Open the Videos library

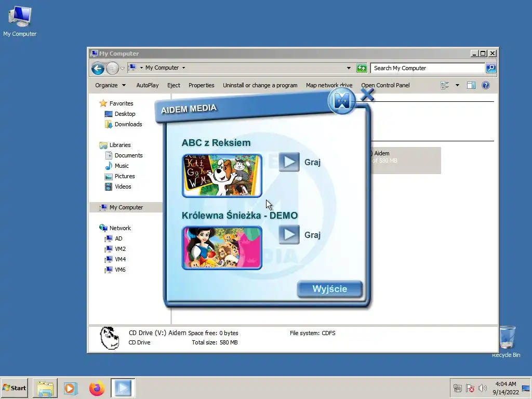118,187
